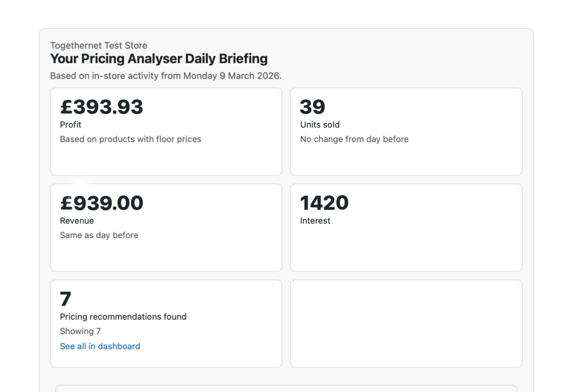Click the 39 units sold number

(x=312, y=107)
